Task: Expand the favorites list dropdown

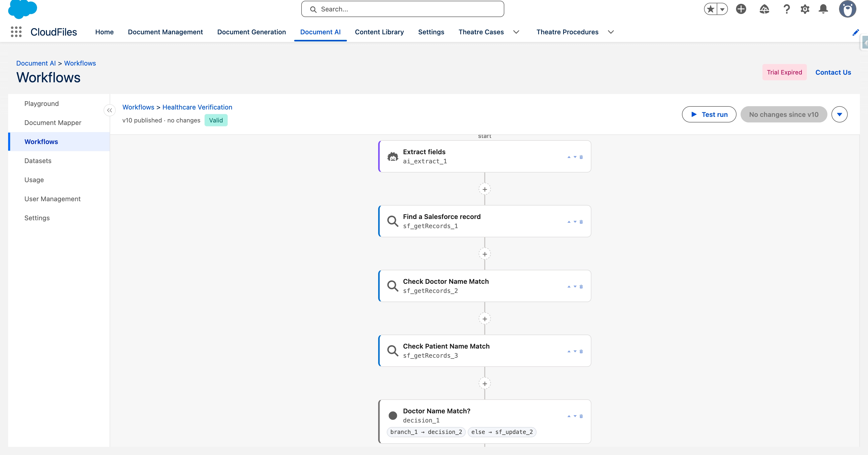Action: pyautogui.click(x=722, y=9)
